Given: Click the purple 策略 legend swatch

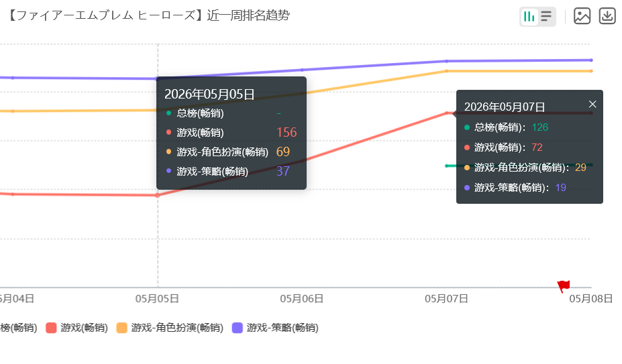Looking at the screenshot, I should pyautogui.click(x=238, y=328).
